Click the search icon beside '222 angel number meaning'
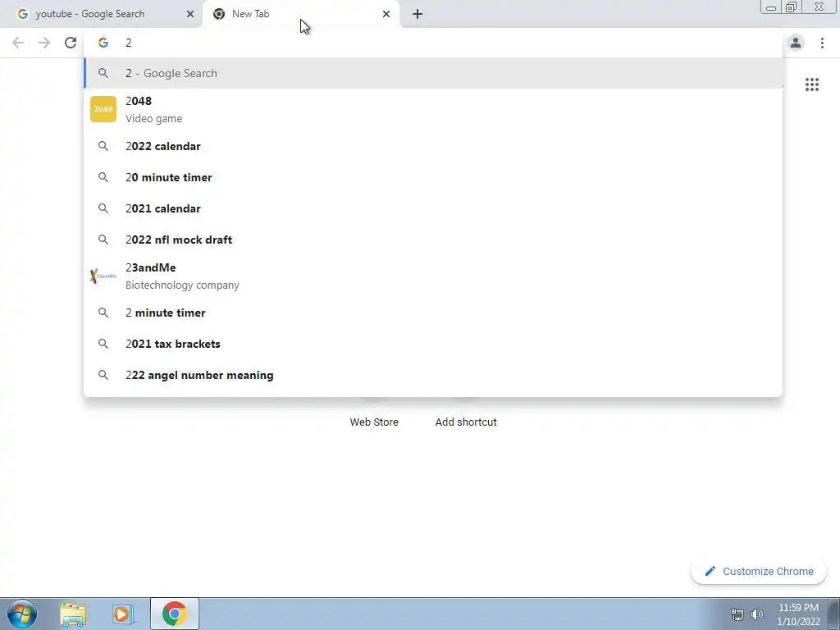Image resolution: width=840 pixels, height=630 pixels. [x=103, y=375]
